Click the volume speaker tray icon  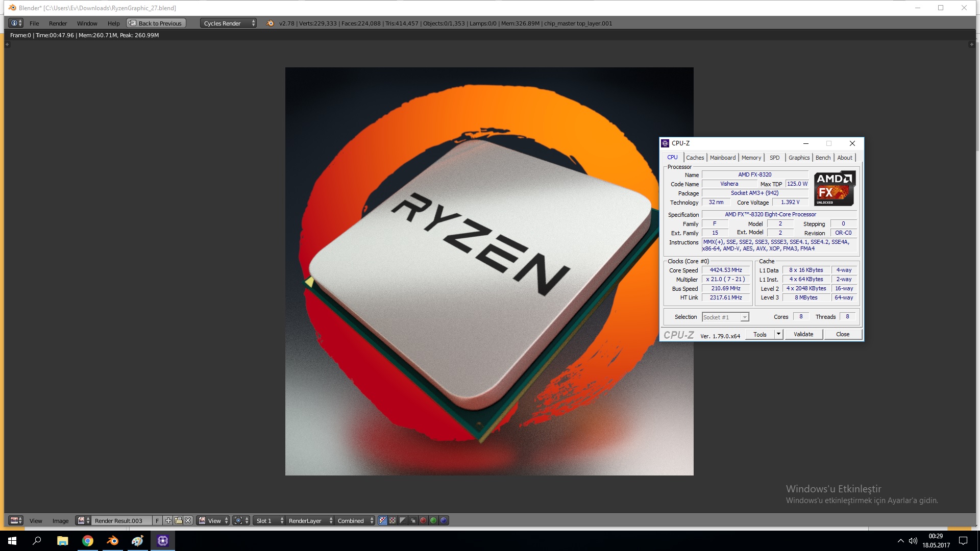(x=913, y=541)
